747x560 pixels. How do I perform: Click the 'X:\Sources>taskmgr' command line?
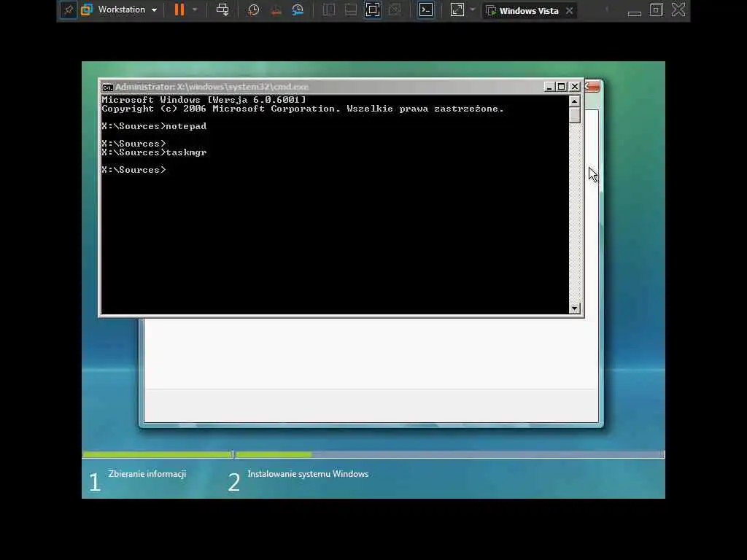(154, 152)
